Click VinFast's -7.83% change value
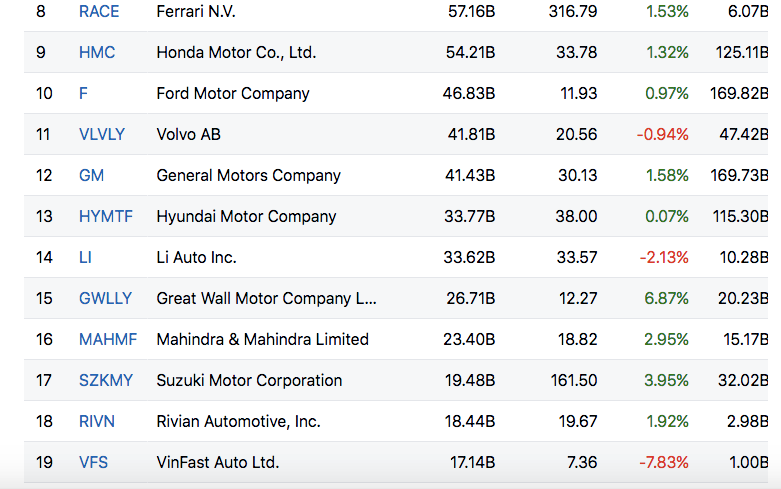Screen dimensions: 781x489 664,462
